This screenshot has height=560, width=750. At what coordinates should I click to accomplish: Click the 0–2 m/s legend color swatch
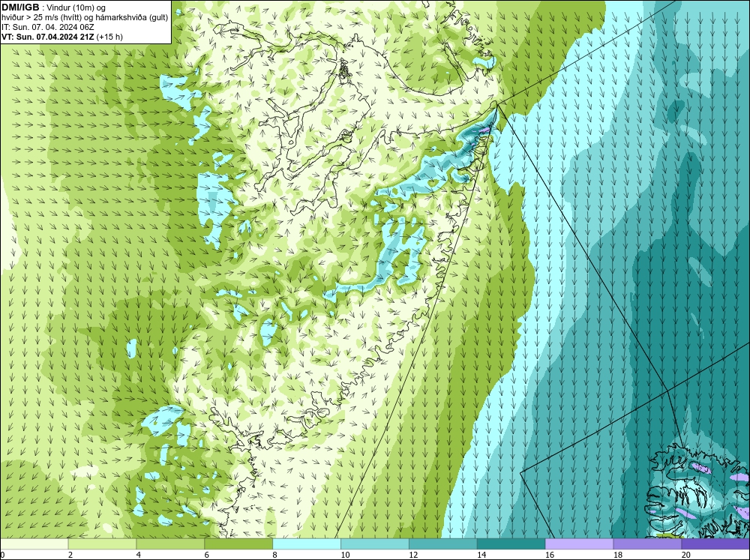coord(34,544)
